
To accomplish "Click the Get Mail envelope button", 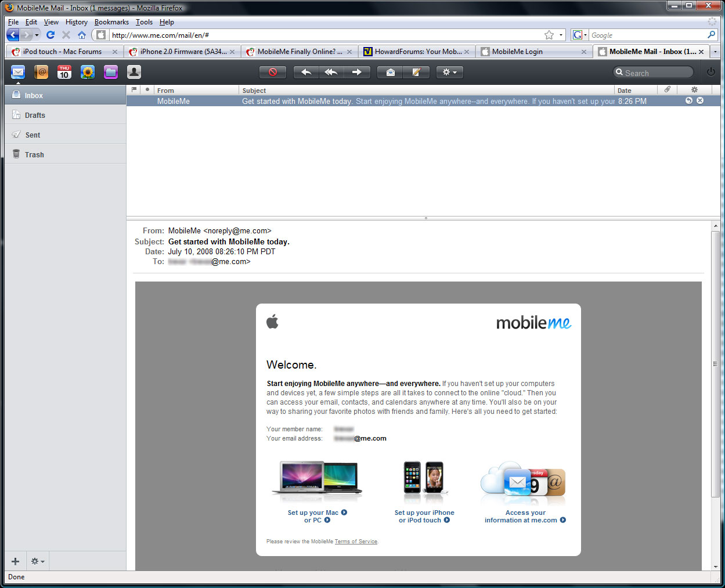I will tap(391, 72).
